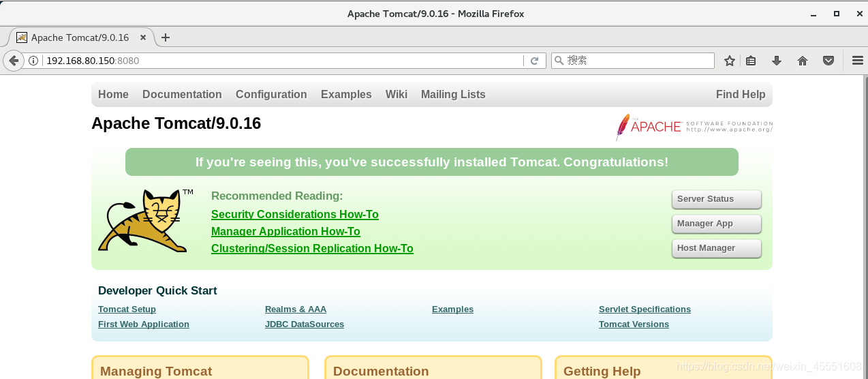
Task: Open Mailing Lists in navigation bar
Action: tap(453, 95)
